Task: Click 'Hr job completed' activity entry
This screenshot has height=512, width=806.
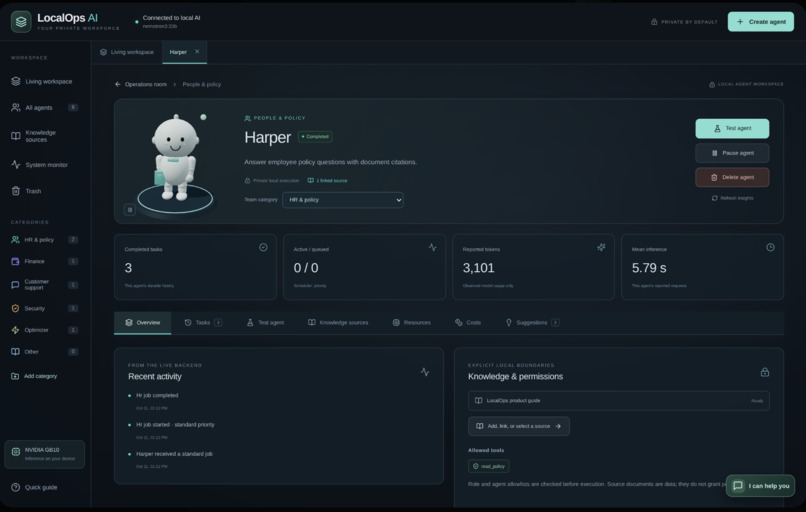Action: [157, 395]
